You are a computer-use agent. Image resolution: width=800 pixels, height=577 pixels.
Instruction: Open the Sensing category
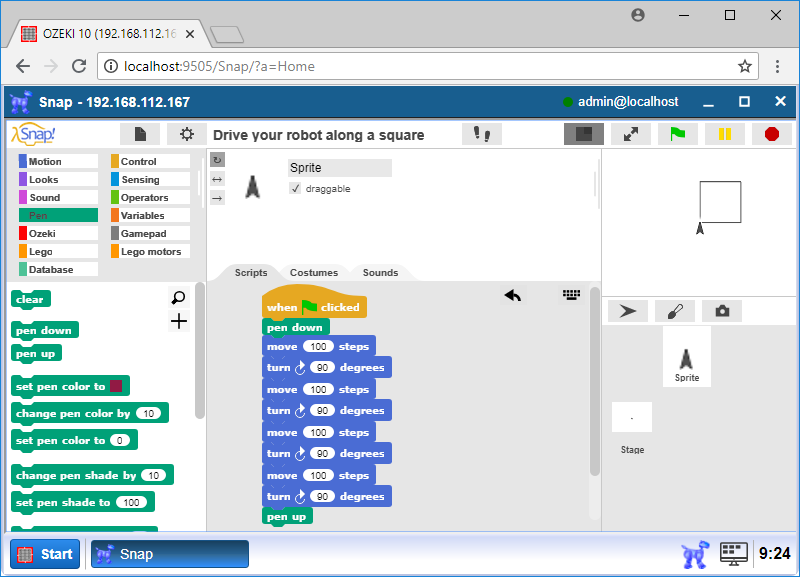tap(151, 179)
